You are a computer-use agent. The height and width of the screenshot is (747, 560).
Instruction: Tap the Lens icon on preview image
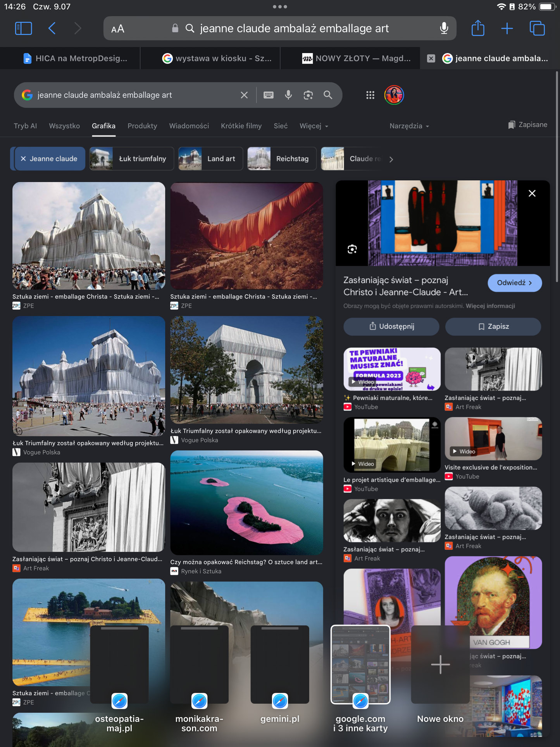tap(352, 249)
